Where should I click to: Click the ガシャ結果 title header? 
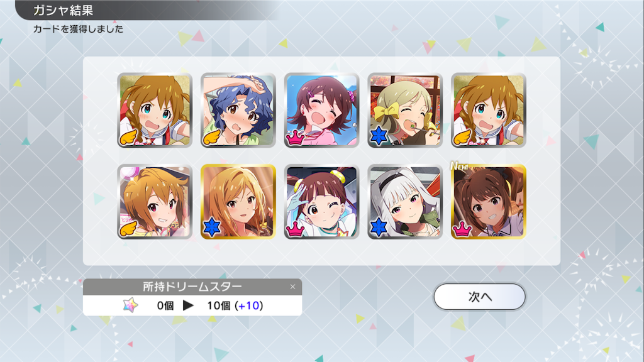(x=64, y=10)
